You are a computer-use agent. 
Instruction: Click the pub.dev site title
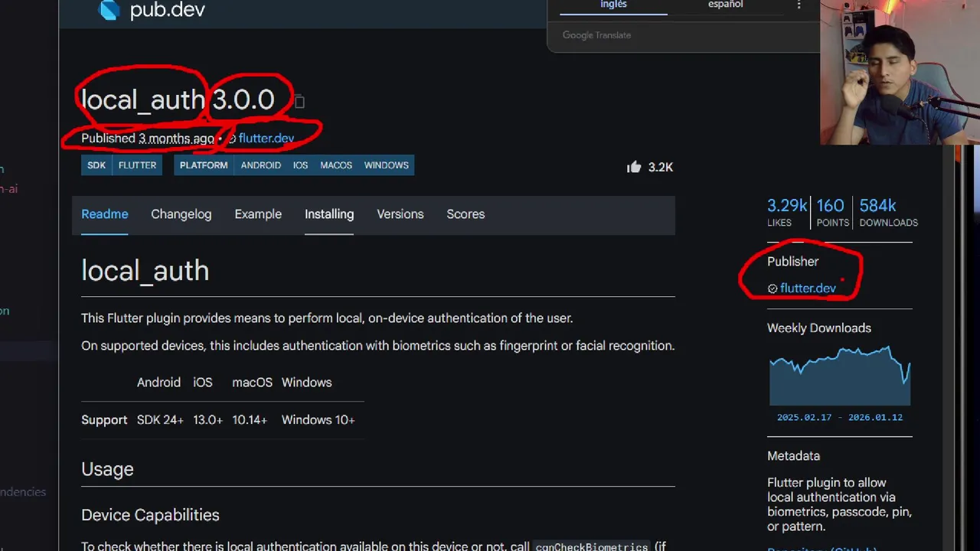coord(167,10)
